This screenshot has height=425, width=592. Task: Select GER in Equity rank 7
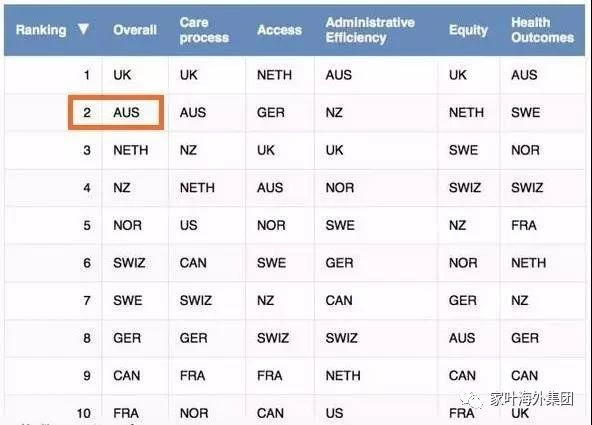pyautogui.click(x=462, y=300)
